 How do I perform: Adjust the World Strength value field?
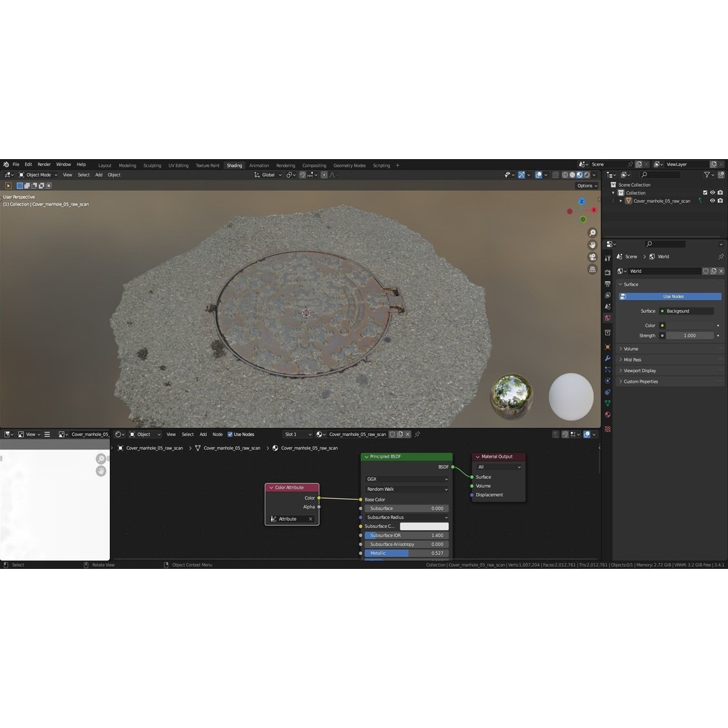[690, 336]
